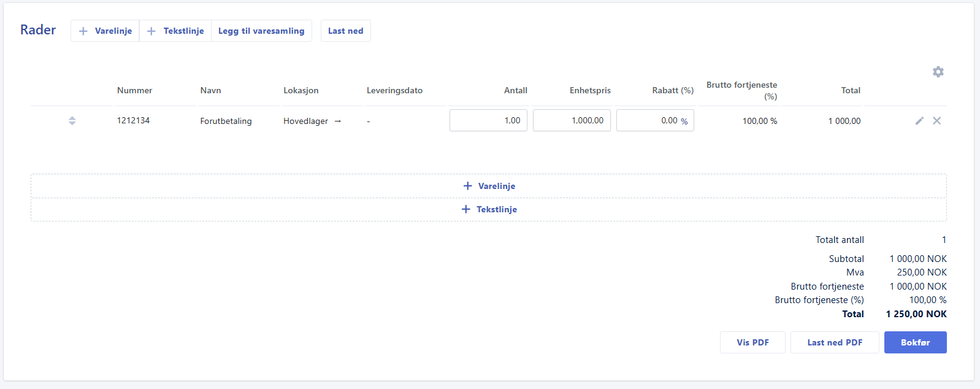Click the row reorder arrows handle
This screenshot has height=389, width=980.
(x=72, y=121)
